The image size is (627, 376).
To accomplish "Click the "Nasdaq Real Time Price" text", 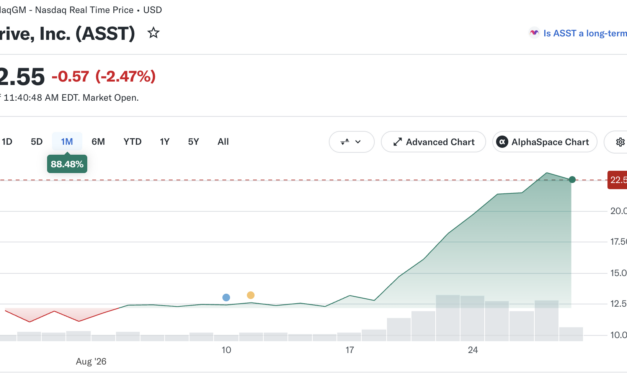I will 84,10.
